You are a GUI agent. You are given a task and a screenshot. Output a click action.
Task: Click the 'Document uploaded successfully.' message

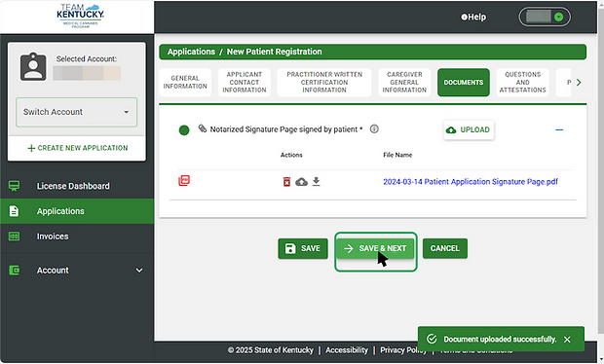[x=500, y=340]
